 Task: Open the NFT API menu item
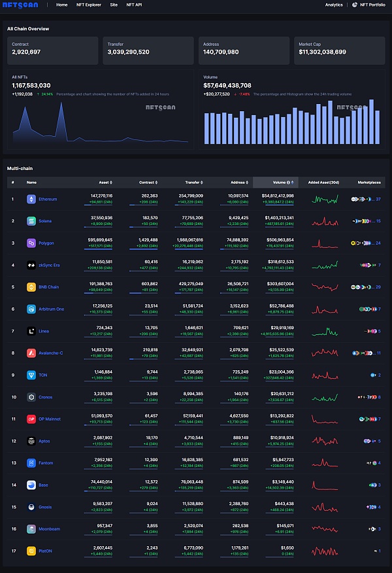(x=134, y=5)
